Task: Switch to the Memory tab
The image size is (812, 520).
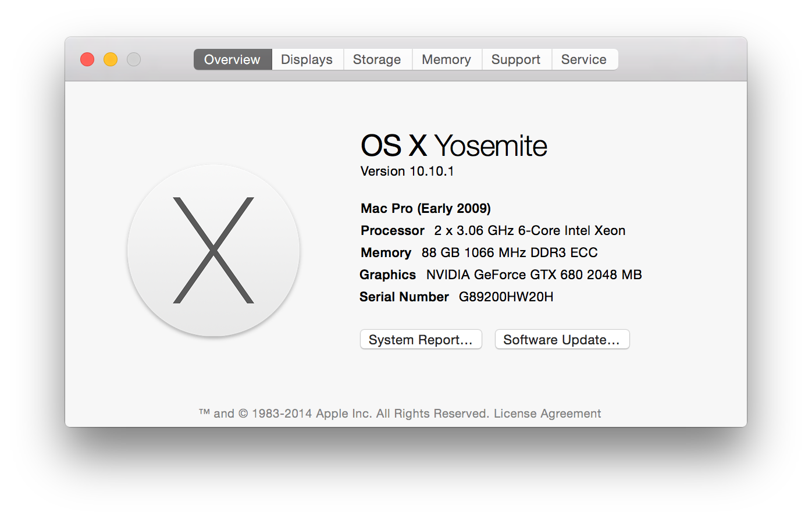Action: coord(447,59)
